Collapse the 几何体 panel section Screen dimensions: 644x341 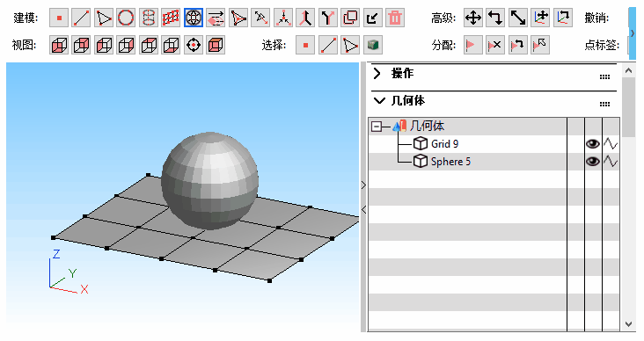pyautogui.click(x=379, y=100)
